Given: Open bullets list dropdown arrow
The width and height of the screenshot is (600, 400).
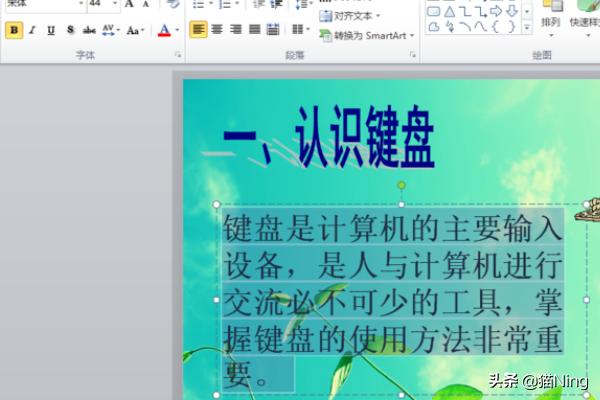Looking at the screenshot, I should tap(210, 4).
